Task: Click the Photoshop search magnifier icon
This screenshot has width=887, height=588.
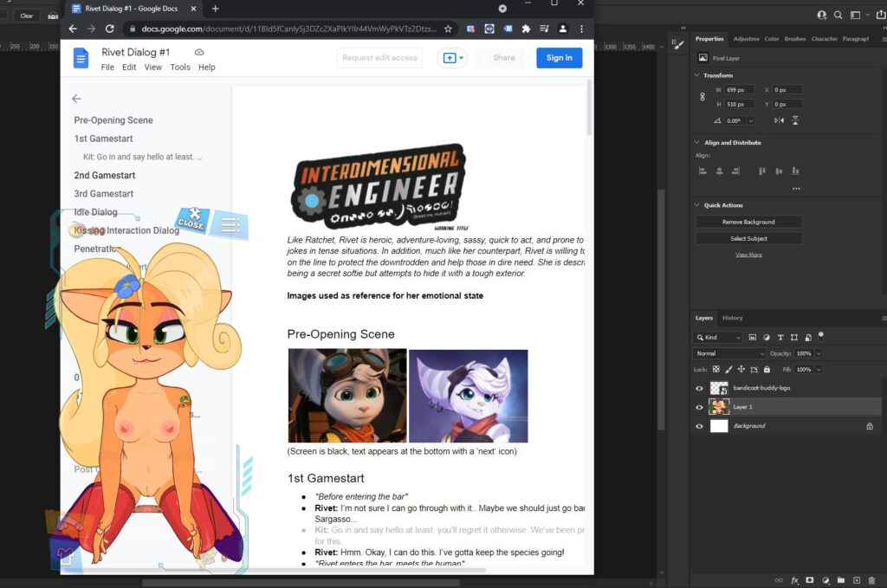Action: coord(838,16)
